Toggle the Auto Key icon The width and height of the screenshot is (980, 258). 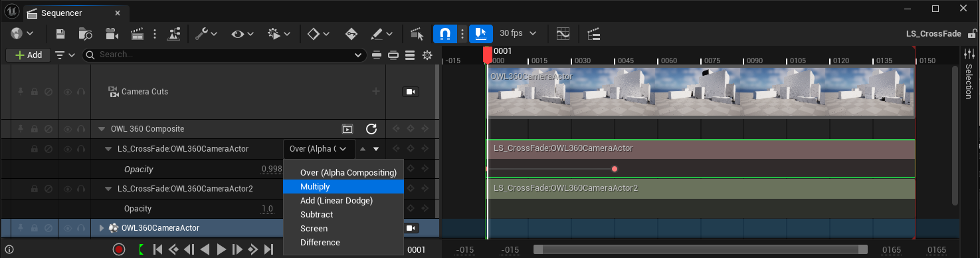coord(351,33)
